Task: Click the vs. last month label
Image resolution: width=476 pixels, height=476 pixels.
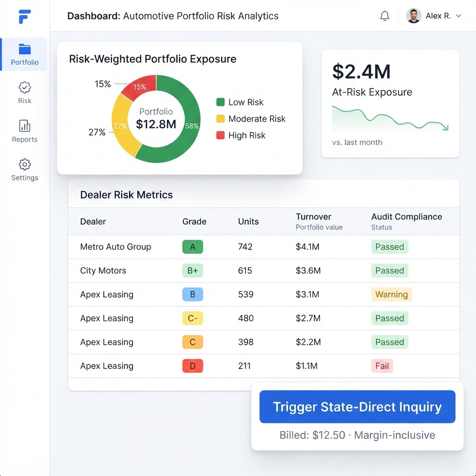Action: pos(357,142)
